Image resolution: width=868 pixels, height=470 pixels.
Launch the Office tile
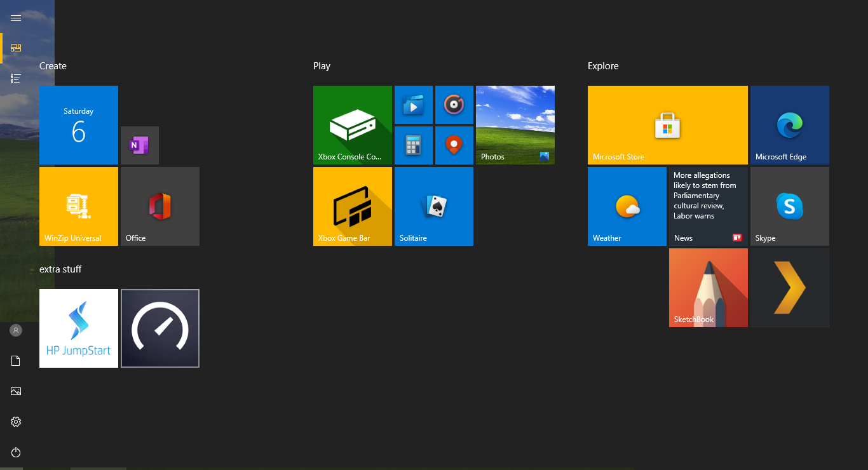160,206
